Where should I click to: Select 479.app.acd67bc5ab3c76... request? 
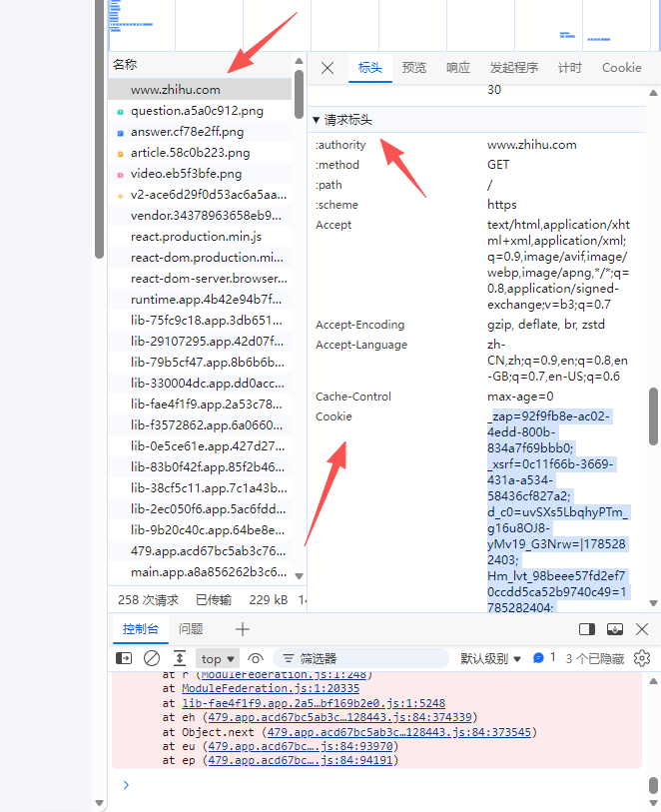click(x=200, y=551)
